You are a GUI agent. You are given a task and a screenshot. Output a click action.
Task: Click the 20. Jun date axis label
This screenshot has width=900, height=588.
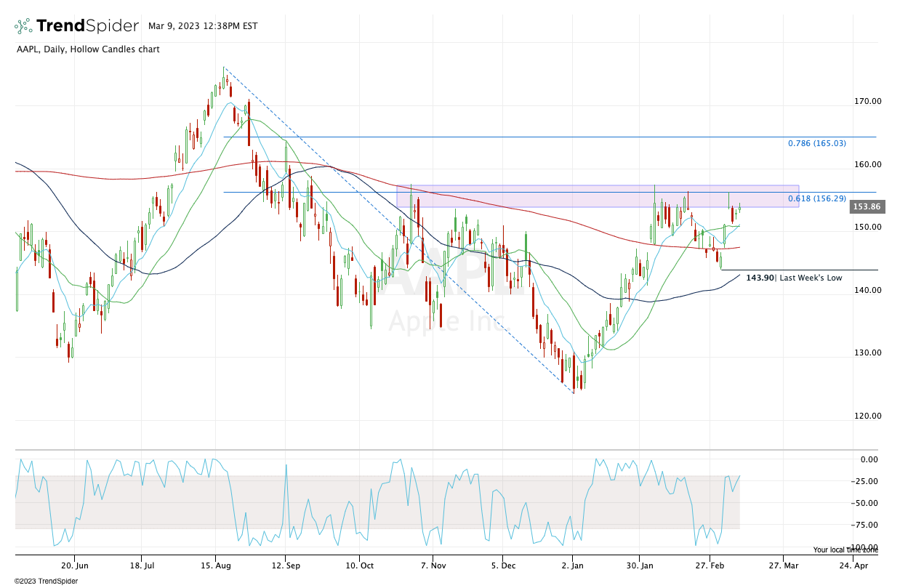(75, 565)
